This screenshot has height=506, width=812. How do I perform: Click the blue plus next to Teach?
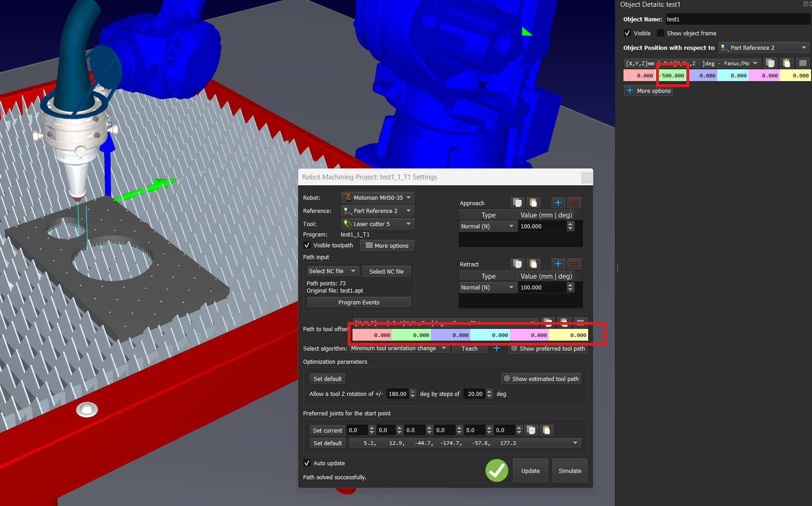point(497,348)
